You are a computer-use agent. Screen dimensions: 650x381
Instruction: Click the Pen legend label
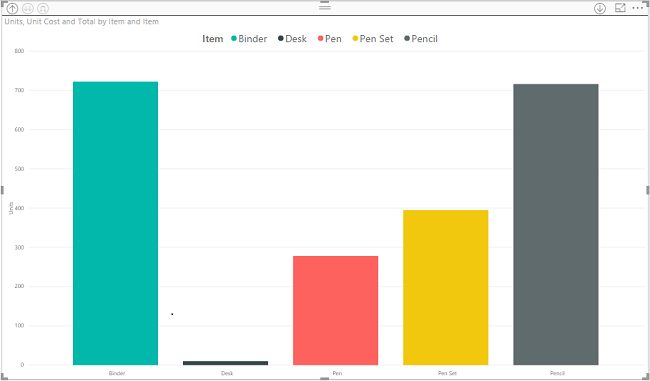[333, 39]
